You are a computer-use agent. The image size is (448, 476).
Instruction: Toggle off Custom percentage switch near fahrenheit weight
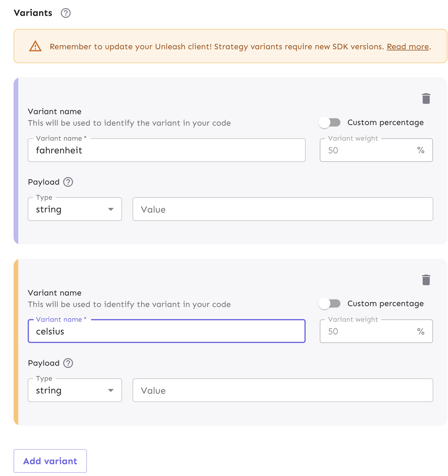[330, 122]
